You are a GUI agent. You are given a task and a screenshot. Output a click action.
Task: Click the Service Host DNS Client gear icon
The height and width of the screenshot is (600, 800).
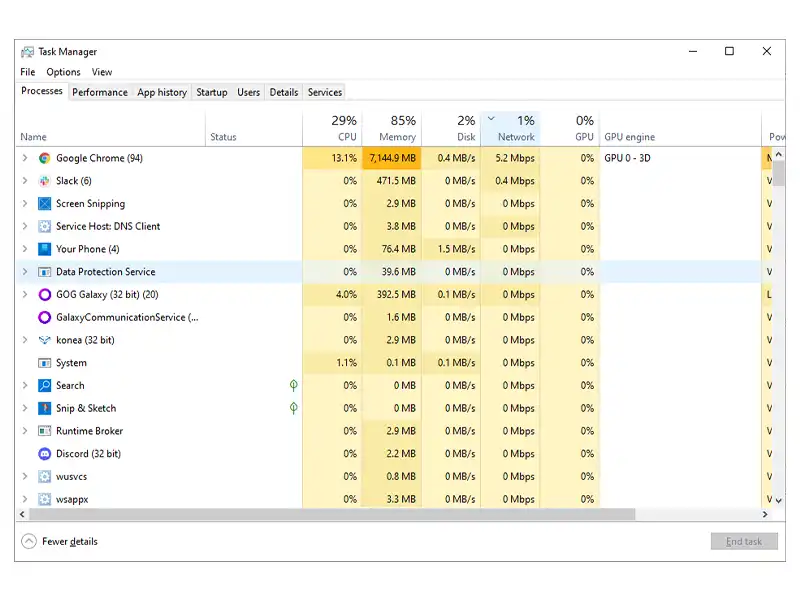(x=44, y=226)
